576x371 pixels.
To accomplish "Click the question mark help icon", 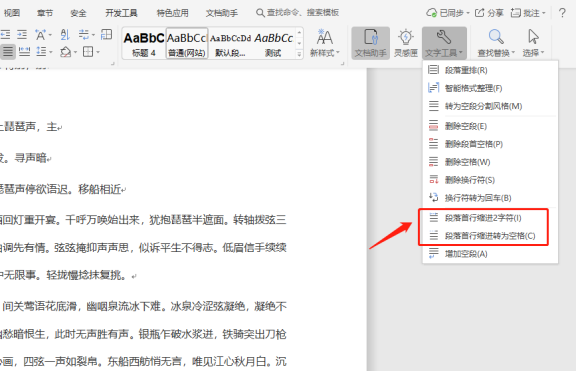I will tap(562, 13).
